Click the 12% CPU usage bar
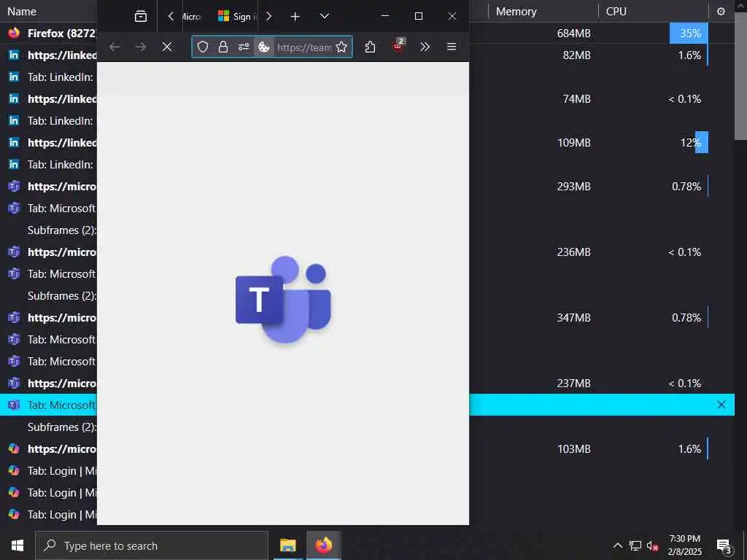Viewport: 747px width, 560px height. click(701, 143)
